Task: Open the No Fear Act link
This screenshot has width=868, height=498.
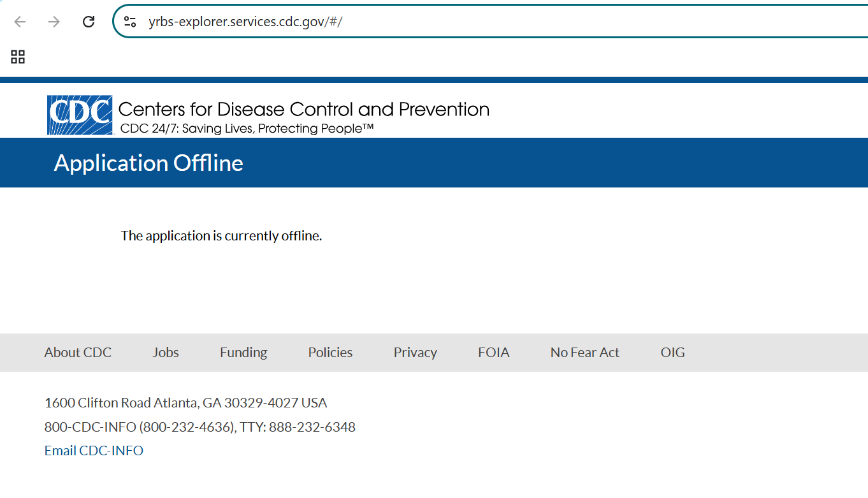Action: click(x=584, y=353)
